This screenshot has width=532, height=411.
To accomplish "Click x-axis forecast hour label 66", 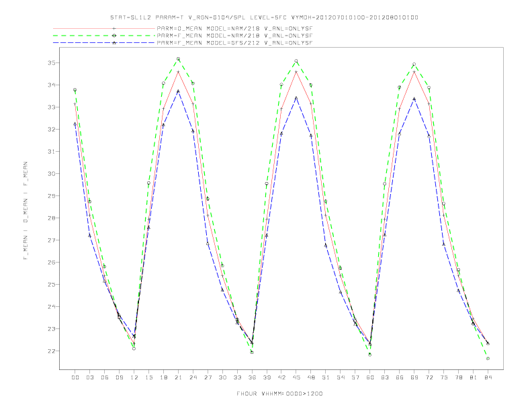I will pyautogui.click(x=400, y=377).
